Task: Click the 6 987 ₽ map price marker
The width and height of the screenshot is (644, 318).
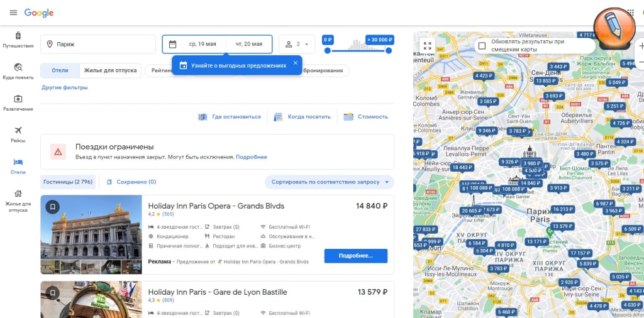Action: tap(604, 204)
